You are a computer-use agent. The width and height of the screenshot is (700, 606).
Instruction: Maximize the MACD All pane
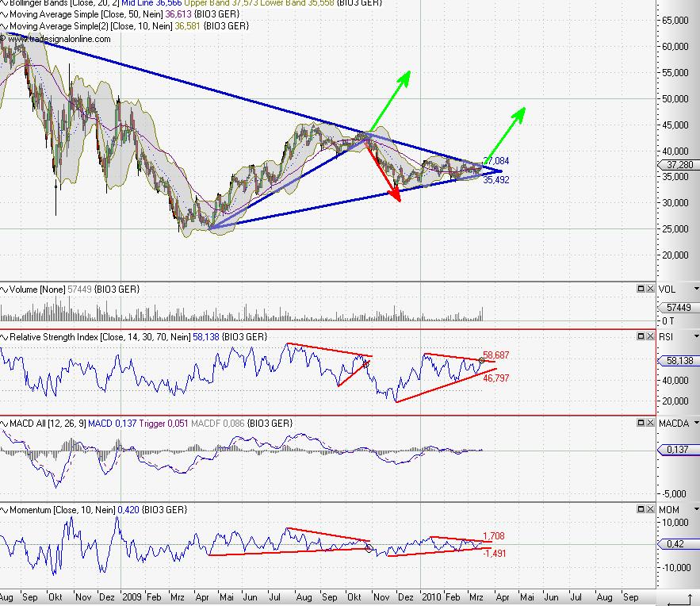pos(641,424)
